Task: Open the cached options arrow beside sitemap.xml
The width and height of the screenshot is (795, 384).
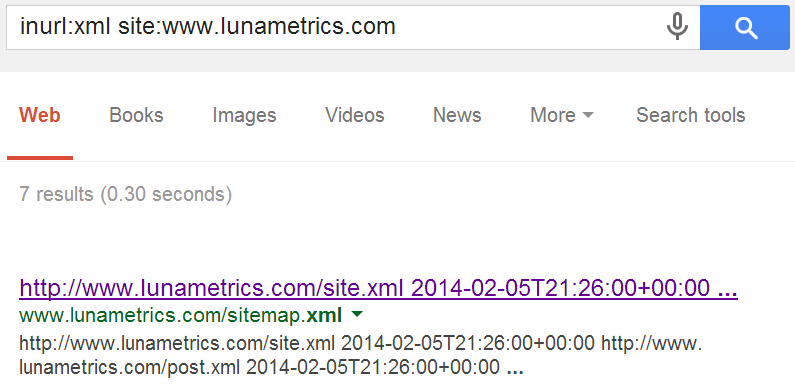Action: coord(357,315)
